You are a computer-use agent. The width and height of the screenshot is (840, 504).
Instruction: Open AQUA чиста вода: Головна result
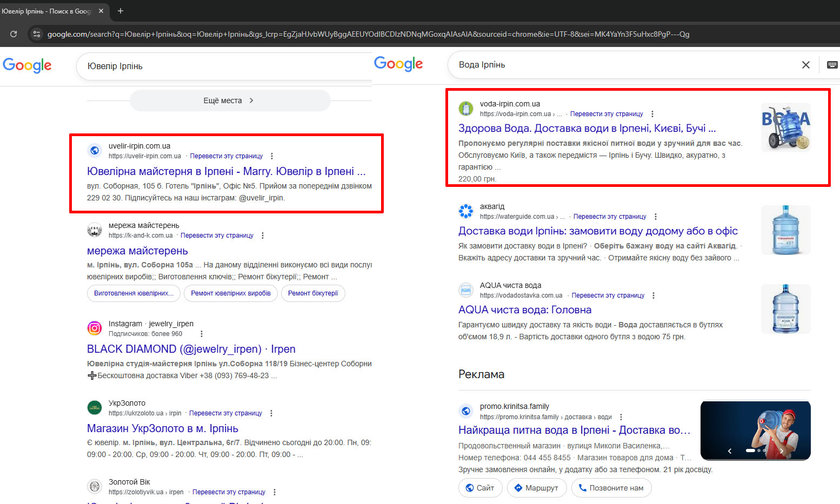coord(525,310)
